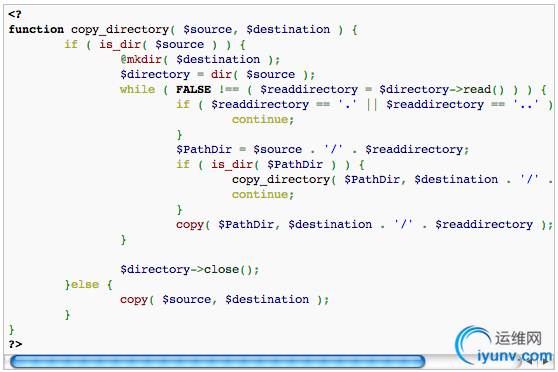Viewport: 558px width, 372px height.
Task: Click the horizontal scrollbar thumb under the code
Action: (218, 361)
